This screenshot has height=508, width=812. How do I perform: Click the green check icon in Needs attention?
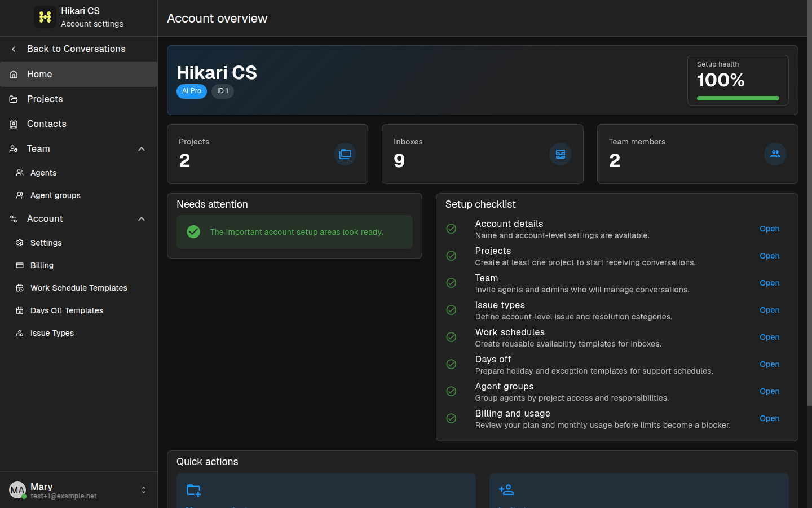click(193, 232)
